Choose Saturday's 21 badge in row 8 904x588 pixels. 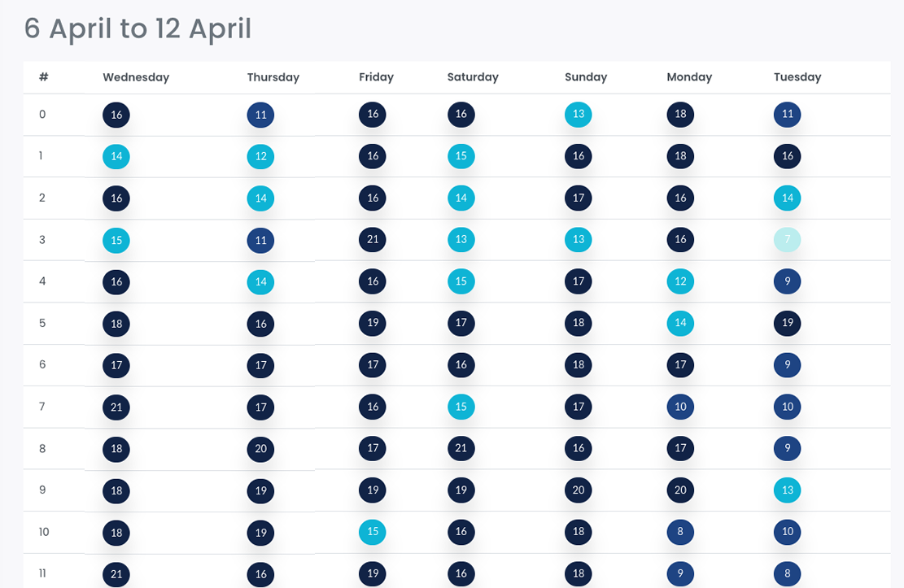(461, 448)
